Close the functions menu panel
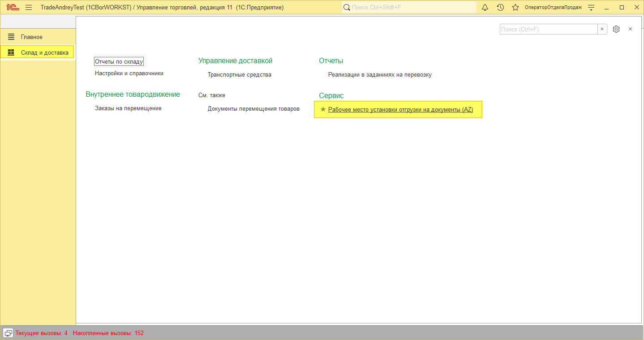This screenshot has height=340, width=644. (x=630, y=29)
